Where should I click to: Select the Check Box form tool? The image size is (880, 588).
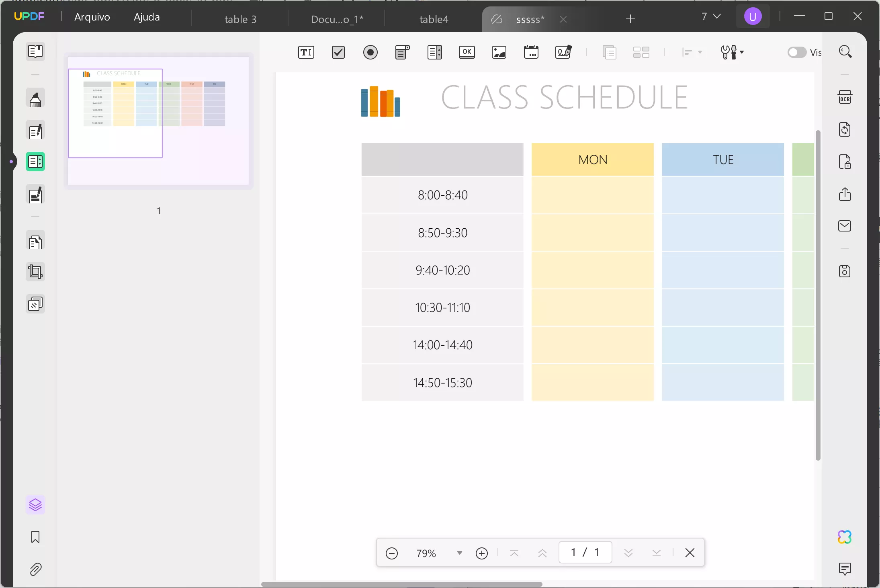point(338,52)
